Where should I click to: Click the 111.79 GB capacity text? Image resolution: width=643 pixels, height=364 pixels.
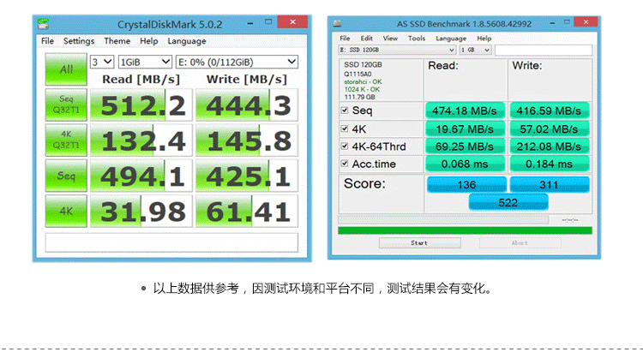point(359,97)
